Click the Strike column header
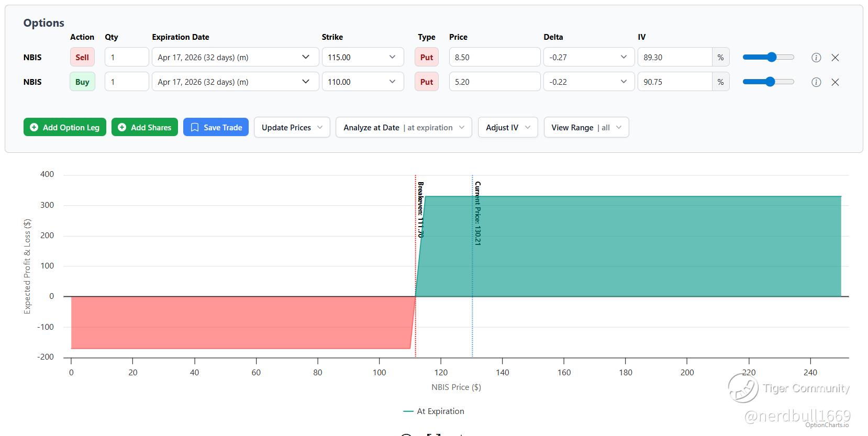 (332, 37)
